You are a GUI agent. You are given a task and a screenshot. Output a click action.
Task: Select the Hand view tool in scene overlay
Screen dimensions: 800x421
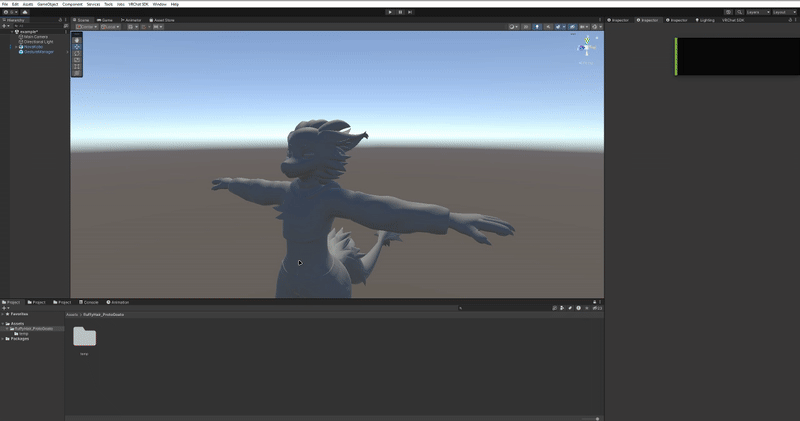(77, 40)
